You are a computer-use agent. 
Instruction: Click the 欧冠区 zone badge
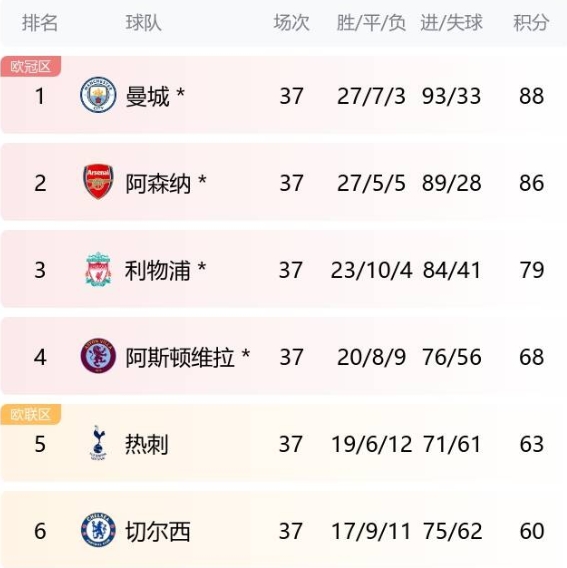(30, 66)
